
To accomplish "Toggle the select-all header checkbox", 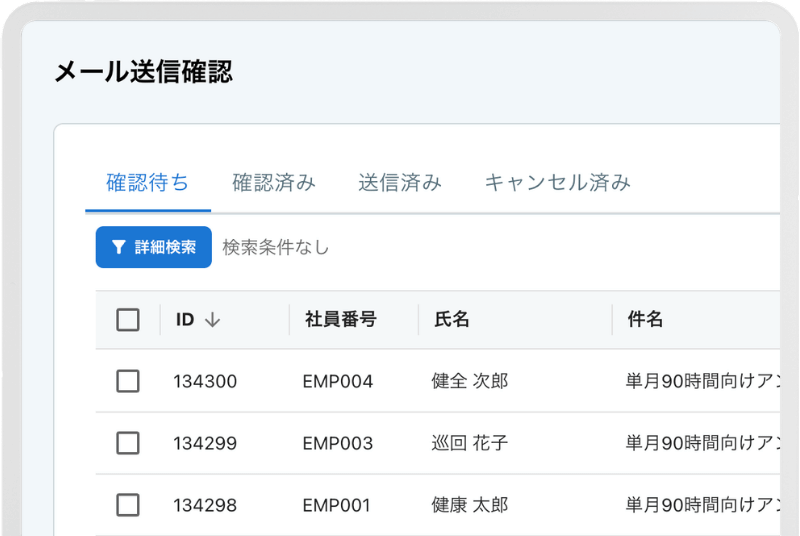I will point(128,320).
